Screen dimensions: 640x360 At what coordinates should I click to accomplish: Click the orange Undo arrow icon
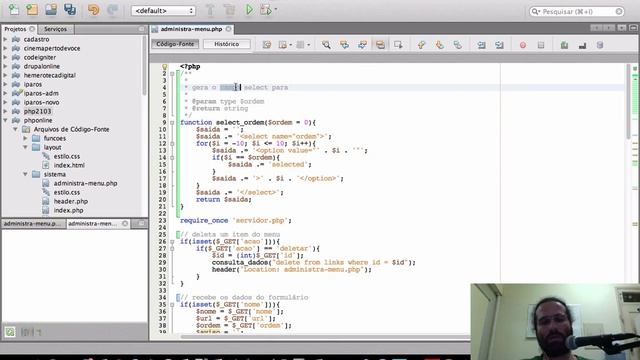[93, 9]
